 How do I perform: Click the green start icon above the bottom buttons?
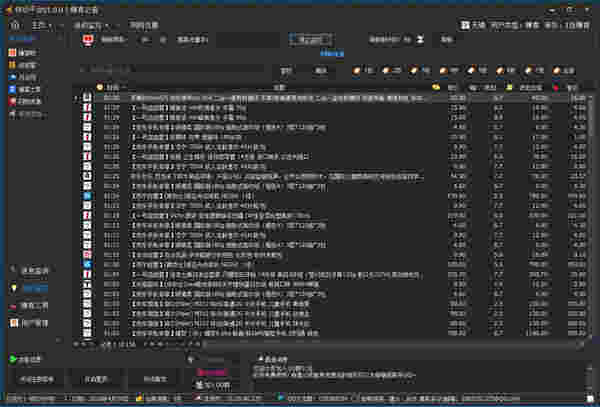coord(12,358)
